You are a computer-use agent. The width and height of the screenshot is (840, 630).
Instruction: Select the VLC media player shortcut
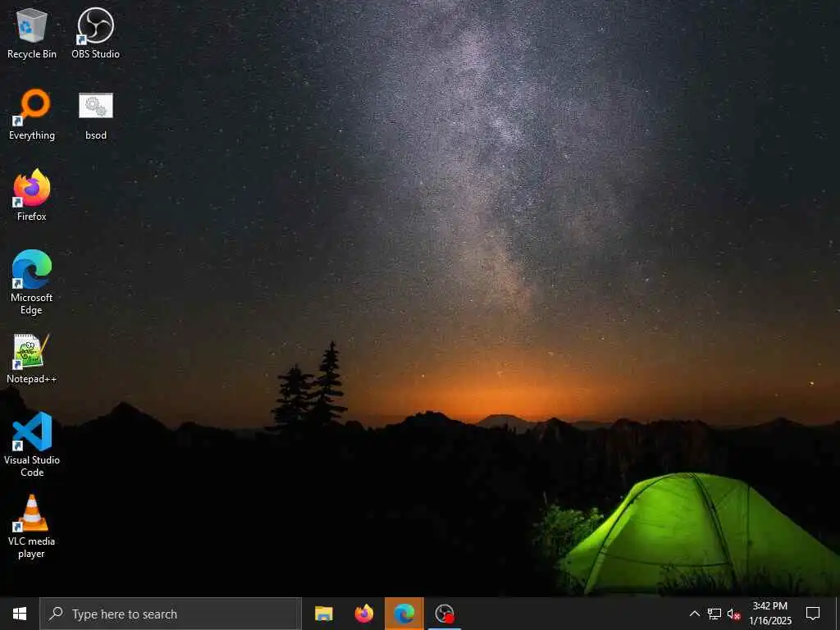(x=32, y=526)
